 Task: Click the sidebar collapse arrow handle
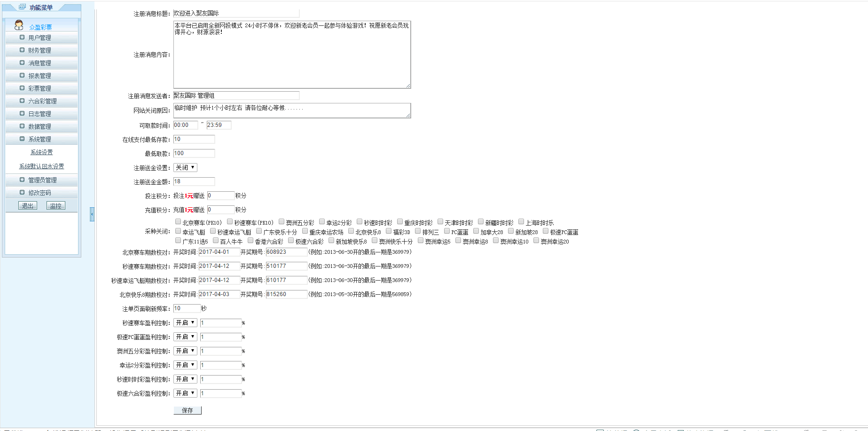point(92,214)
